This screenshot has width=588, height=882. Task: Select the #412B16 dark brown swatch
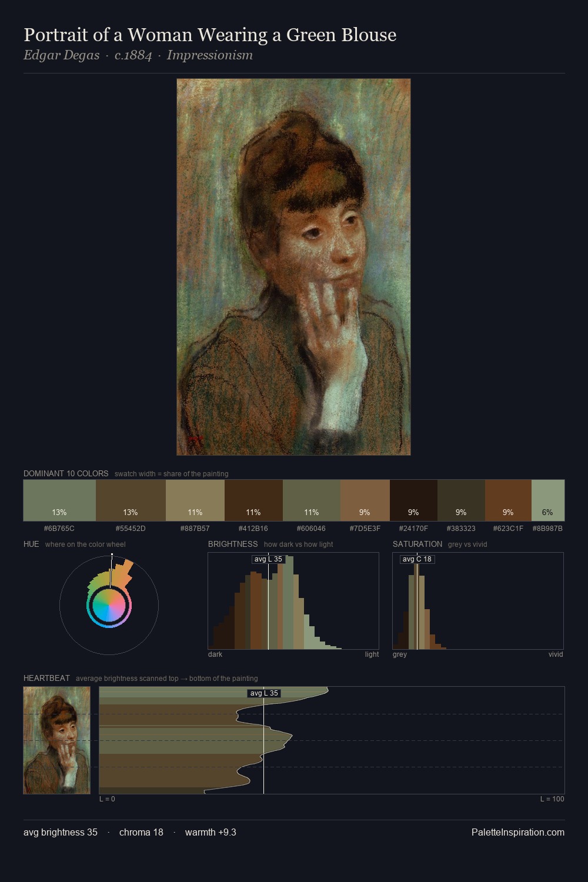(x=253, y=500)
